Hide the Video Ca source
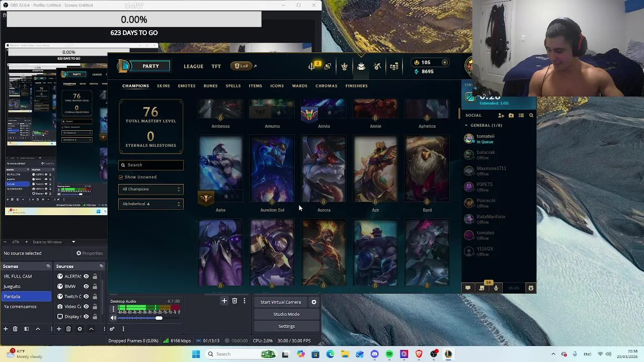 tap(86, 307)
